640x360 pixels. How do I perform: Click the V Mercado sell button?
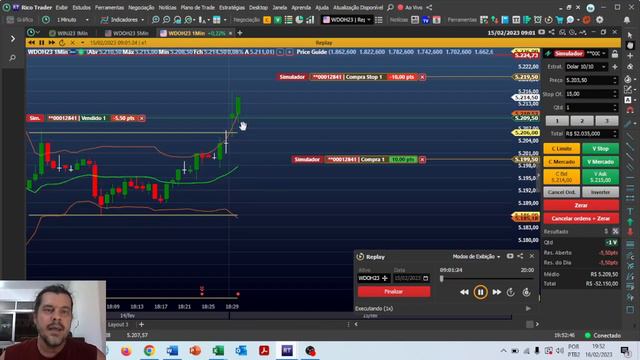600,162
